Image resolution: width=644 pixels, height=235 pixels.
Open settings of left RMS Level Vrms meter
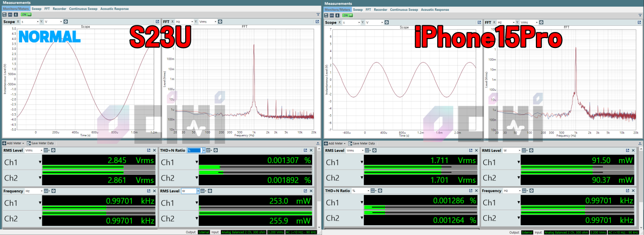pos(53,150)
